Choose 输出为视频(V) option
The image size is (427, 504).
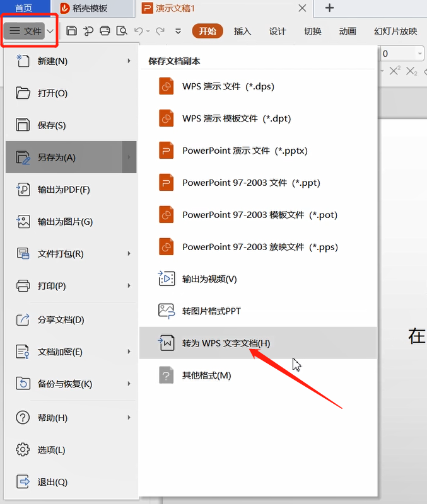tap(258, 278)
